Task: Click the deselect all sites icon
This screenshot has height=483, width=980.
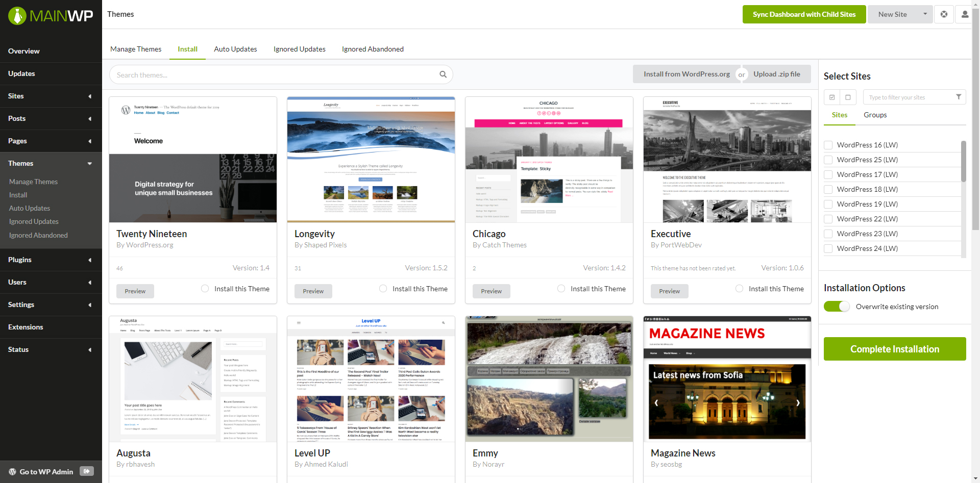Action: (848, 97)
